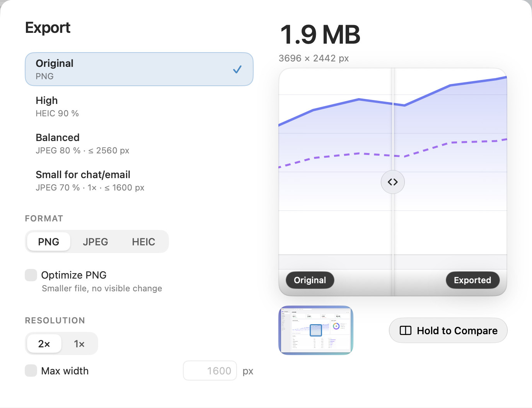Click the Hold to Compare button
Image resolution: width=532 pixels, height=408 pixels.
click(x=448, y=330)
